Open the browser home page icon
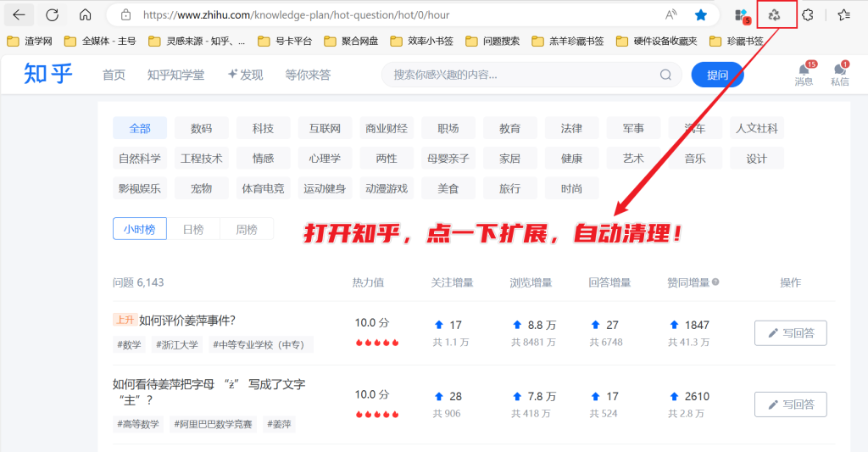 tap(85, 15)
